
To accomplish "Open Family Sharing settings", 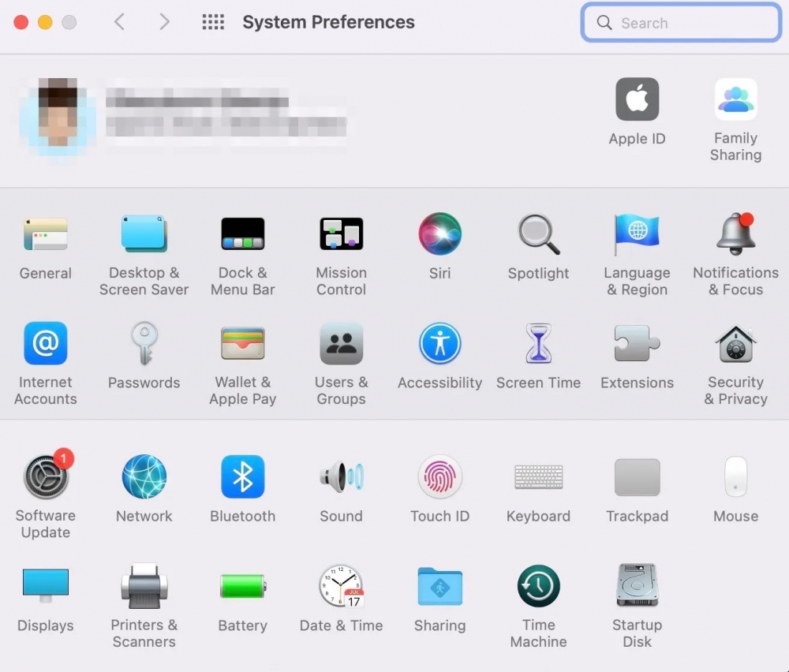I will point(735,99).
